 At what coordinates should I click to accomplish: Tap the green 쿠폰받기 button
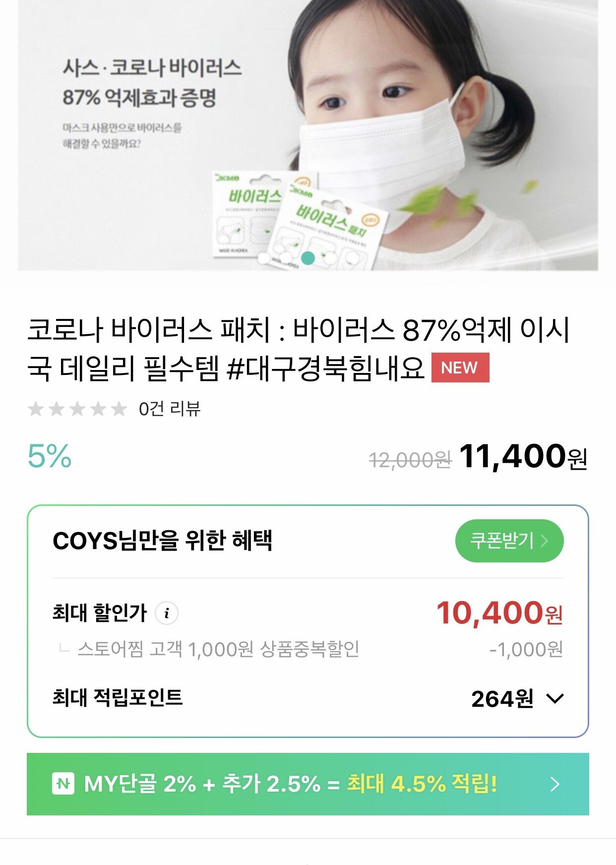pyautogui.click(x=509, y=541)
